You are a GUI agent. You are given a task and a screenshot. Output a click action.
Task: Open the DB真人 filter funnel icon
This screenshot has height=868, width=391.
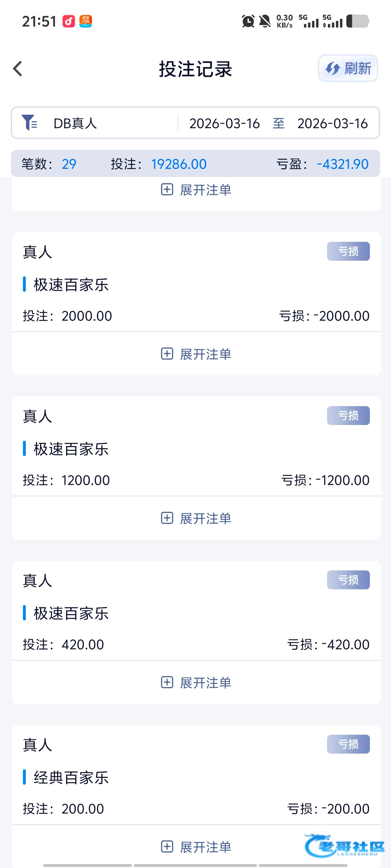[29, 122]
